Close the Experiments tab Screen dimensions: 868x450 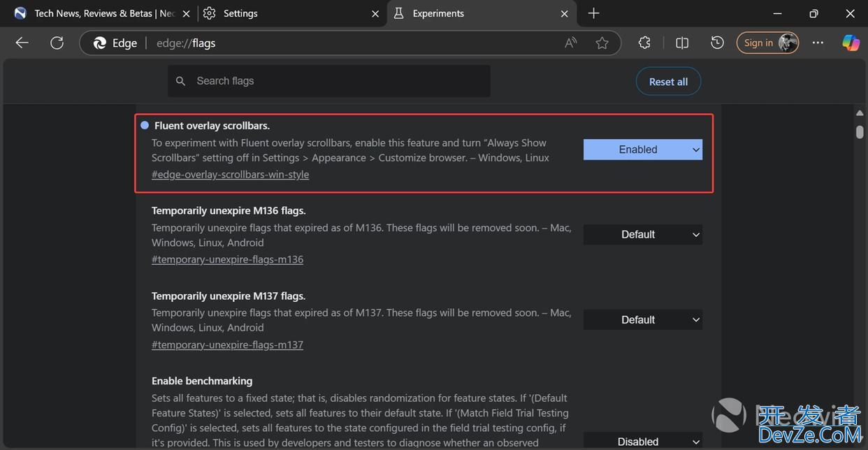click(565, 13)
